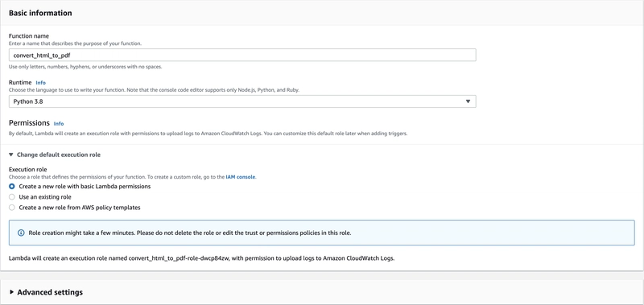Click the Permissions heading text

click(x=29, y=123)
